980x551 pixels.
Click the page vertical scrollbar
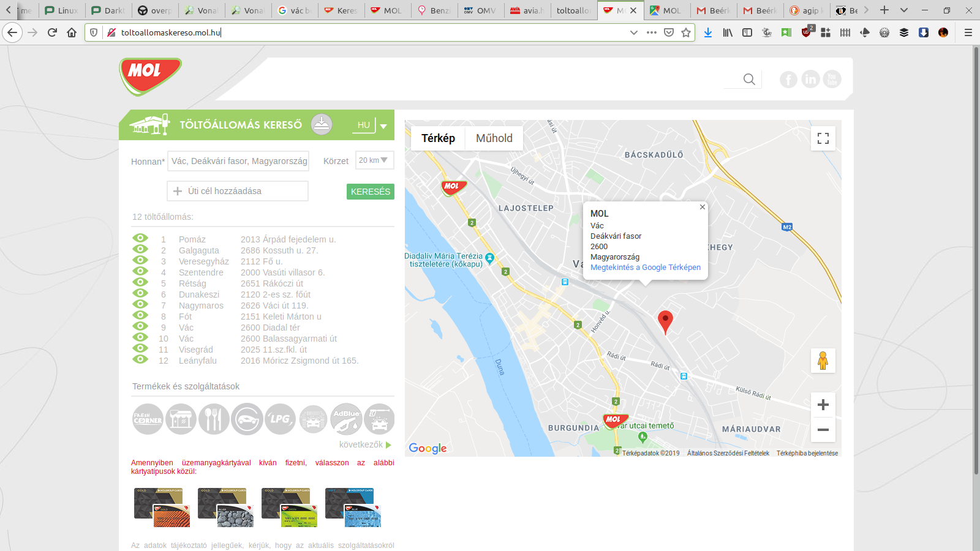coord(976,260)
